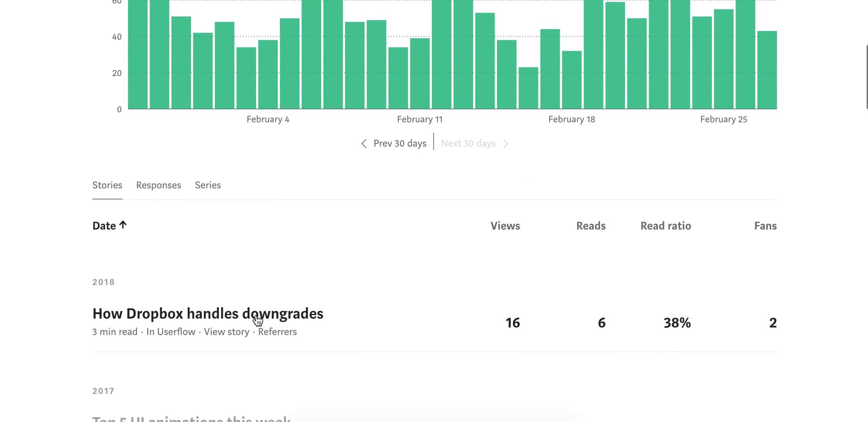Screen dimensions: 868x422
Task: Click the February 18 axis label
Action: tap(572, 120)
